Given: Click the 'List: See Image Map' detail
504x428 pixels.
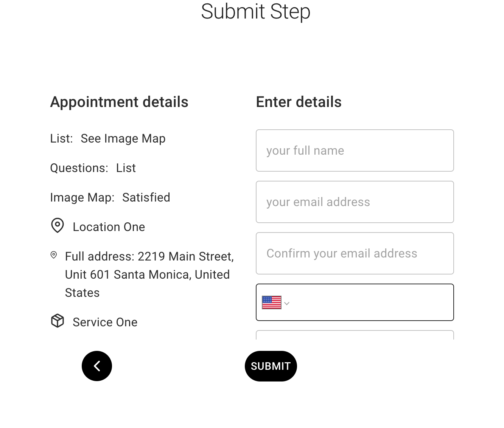Looking at the screenshot, I should [108, 139].
